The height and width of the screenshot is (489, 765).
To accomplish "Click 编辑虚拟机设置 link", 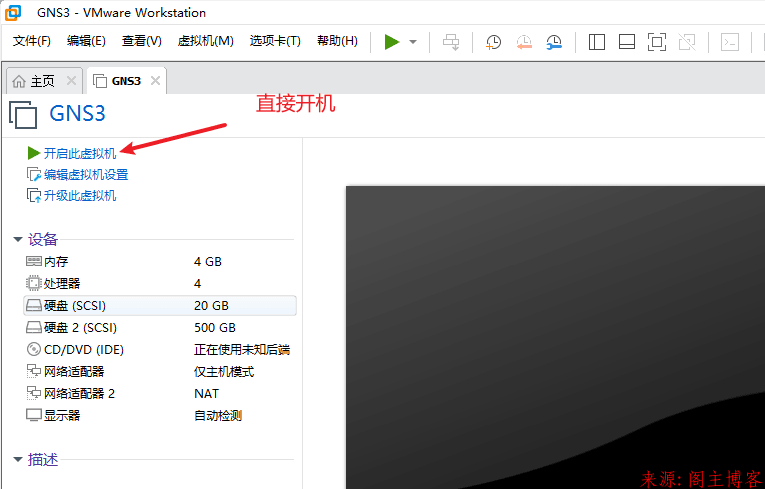I will pos(86,174).
